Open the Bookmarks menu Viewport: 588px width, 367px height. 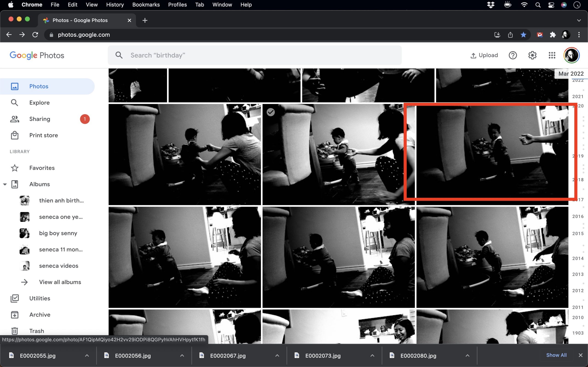pos(146,5)
